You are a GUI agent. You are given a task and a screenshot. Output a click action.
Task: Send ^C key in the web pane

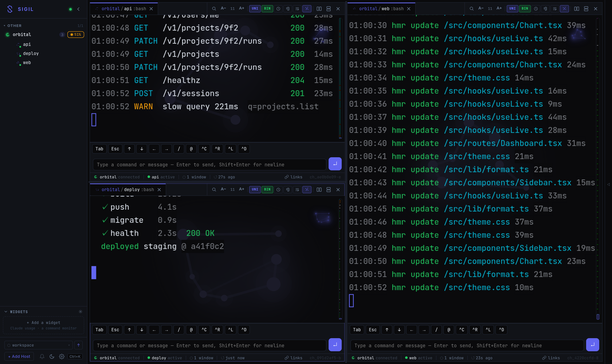[462, 330]
